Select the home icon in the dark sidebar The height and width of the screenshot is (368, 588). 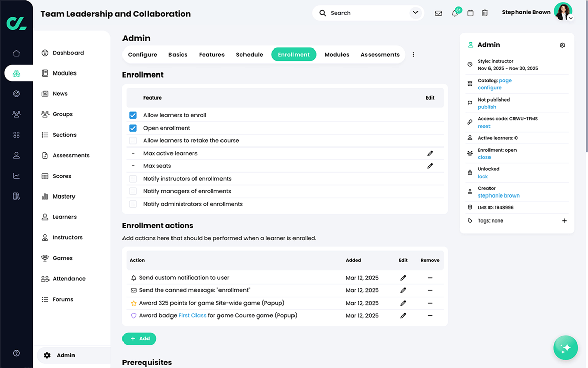pyautogui.click(x=16, y=52)
